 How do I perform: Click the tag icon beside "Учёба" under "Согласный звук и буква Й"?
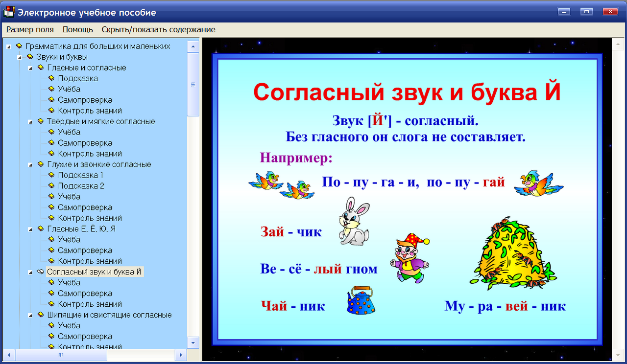click(x=51, y=282)
